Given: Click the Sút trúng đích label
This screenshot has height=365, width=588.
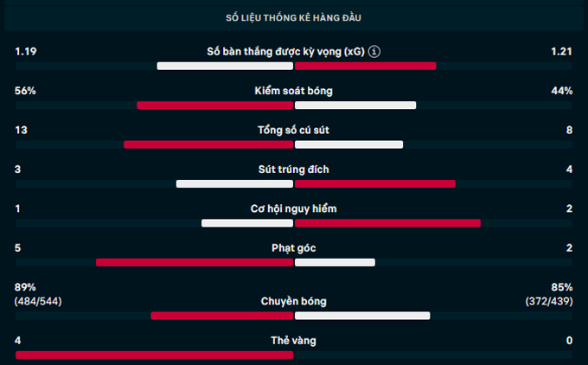Looking at the screenshot, I should click(x=294, y=170).
